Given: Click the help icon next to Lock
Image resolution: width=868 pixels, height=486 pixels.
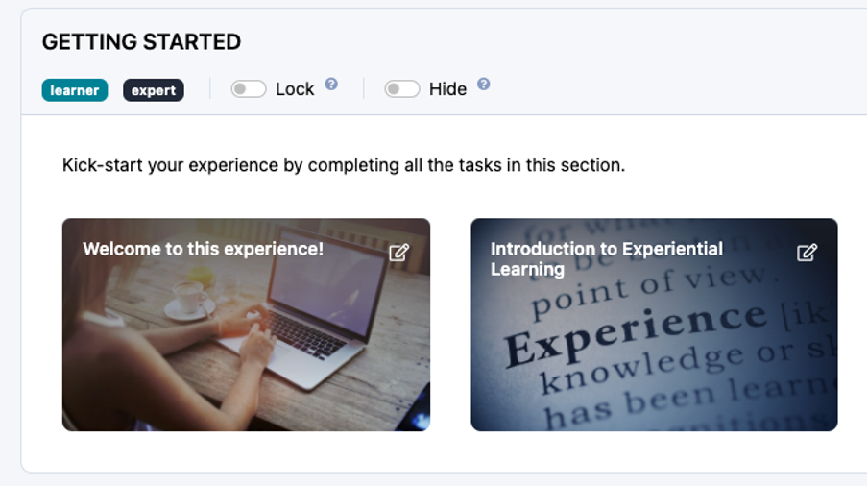Looking at the screenshot, I should 331,85.
